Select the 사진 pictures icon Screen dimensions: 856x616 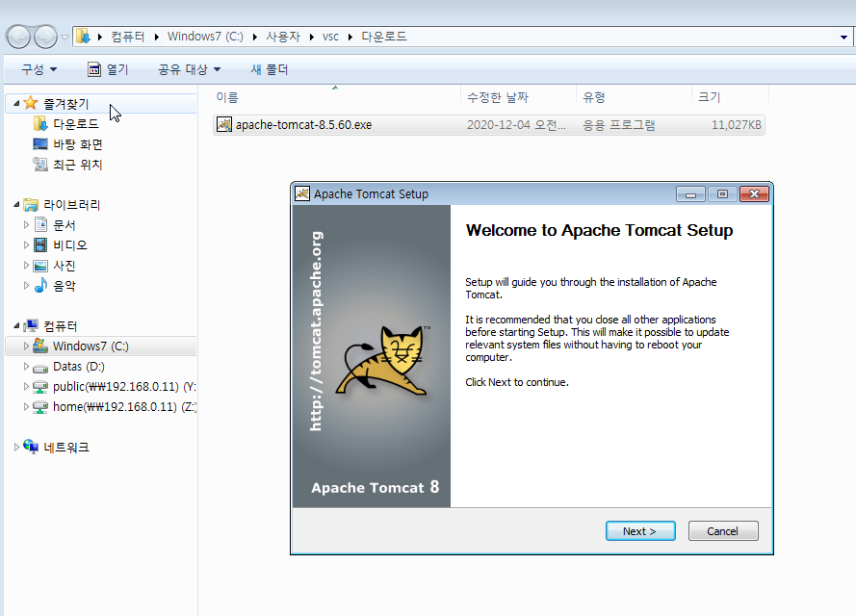[x=40, y=266]
